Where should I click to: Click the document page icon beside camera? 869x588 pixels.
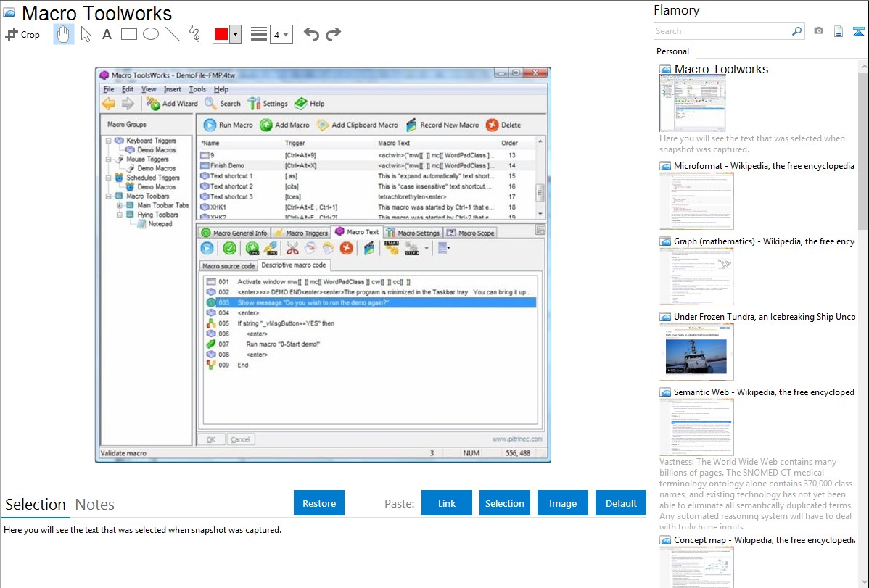(839, 32)
